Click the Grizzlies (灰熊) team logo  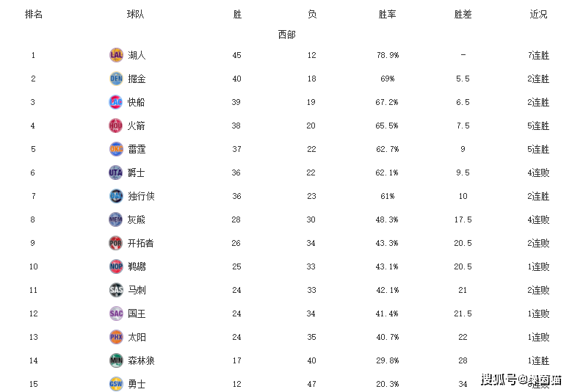116,219
